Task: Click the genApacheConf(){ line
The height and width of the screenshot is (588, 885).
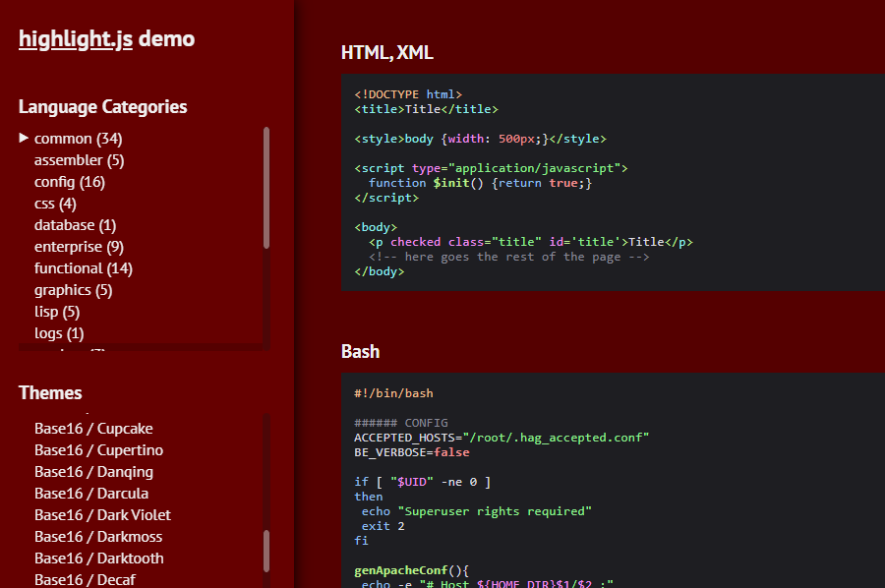Action: tap(411, 570)
